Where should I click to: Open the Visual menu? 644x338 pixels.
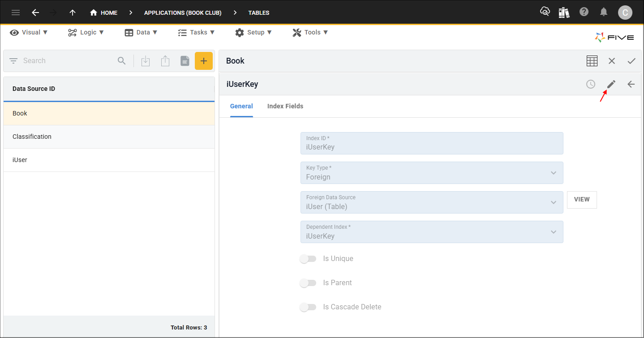29,32
